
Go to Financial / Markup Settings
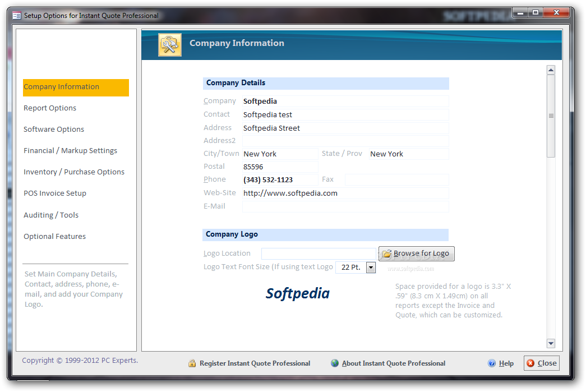(70, 151)
